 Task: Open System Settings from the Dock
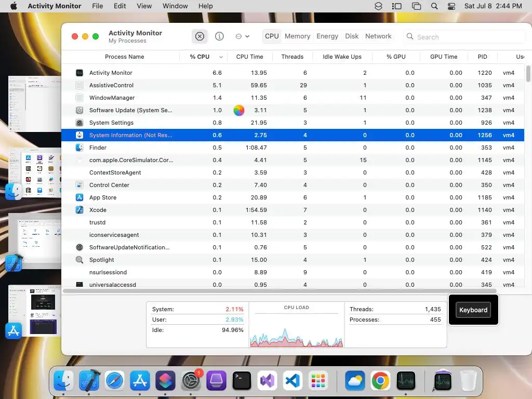[x=191, y=381]
